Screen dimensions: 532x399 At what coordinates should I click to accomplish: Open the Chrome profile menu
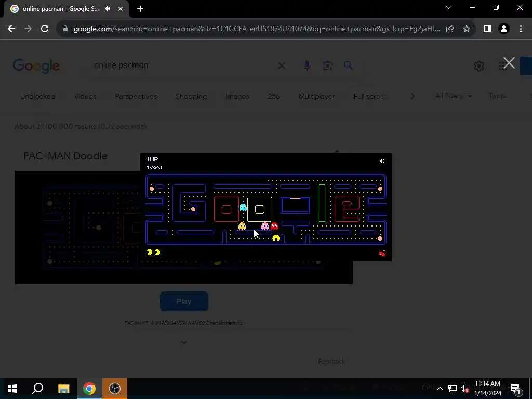[x=504, y=29]
